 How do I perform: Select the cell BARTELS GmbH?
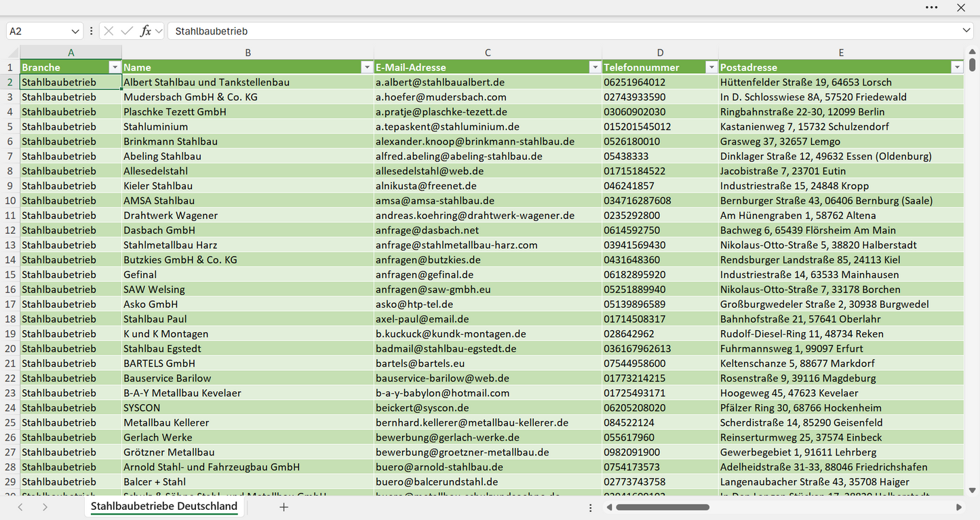(248, 363)
